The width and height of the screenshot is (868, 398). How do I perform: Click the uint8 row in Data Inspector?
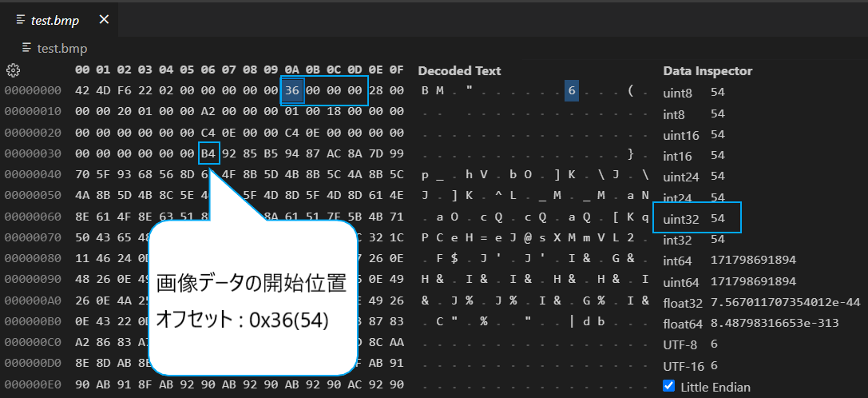pos(695,94)
